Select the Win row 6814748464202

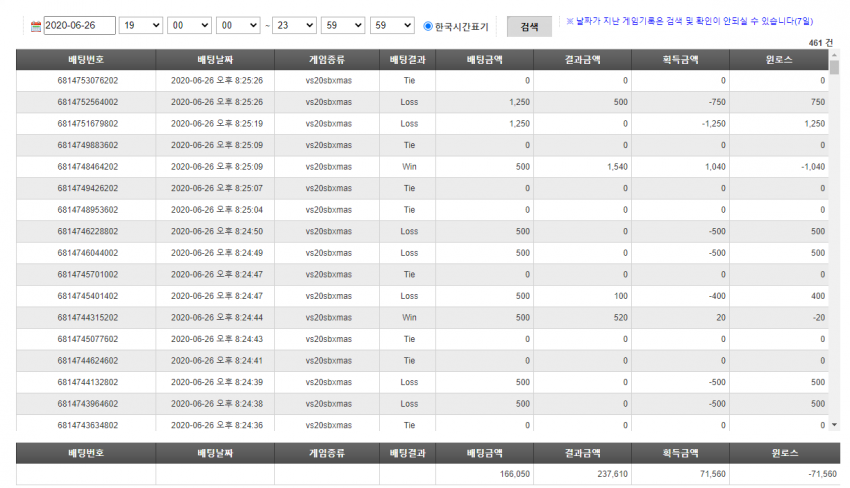point(422,167)
